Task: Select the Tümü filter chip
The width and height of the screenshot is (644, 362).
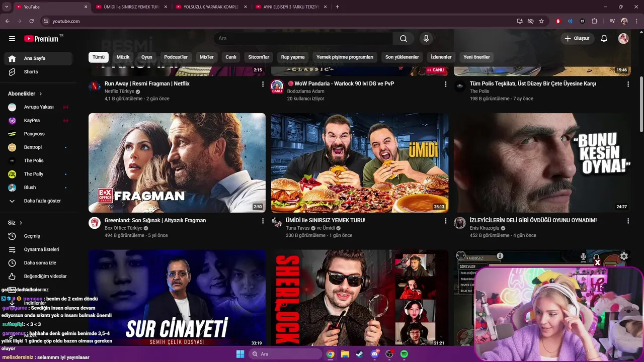Action: pyautogui.click(x=99, y=57)
